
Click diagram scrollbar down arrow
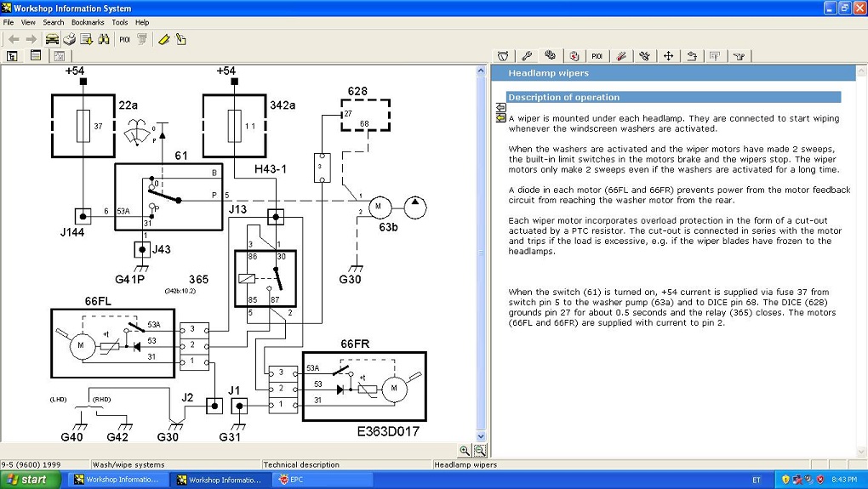481,436
